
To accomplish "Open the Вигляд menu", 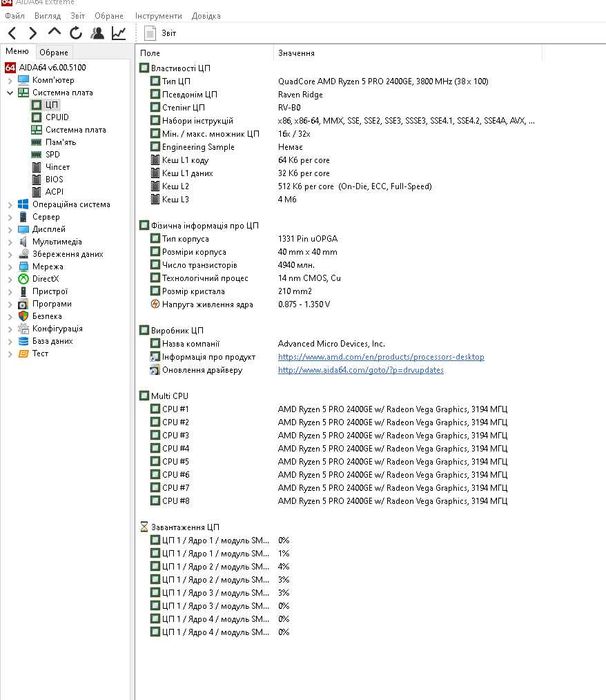I will pos(47,16).
